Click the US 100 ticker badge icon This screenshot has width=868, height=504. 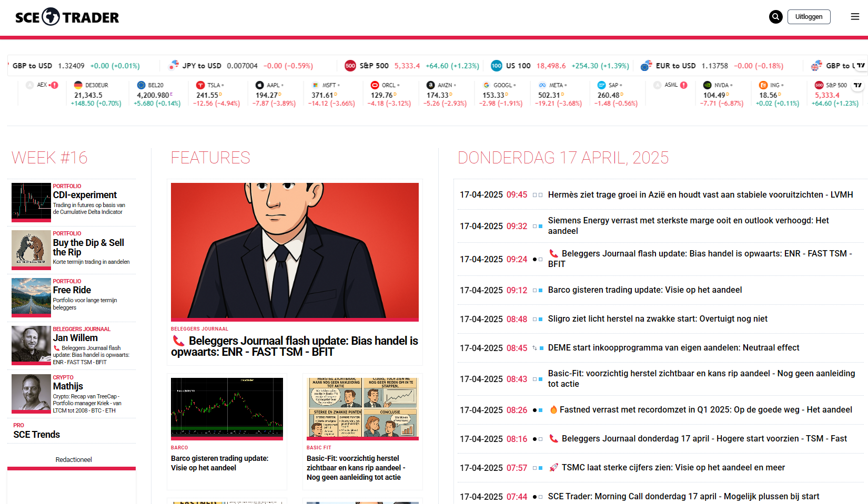(x=497, y=66)
